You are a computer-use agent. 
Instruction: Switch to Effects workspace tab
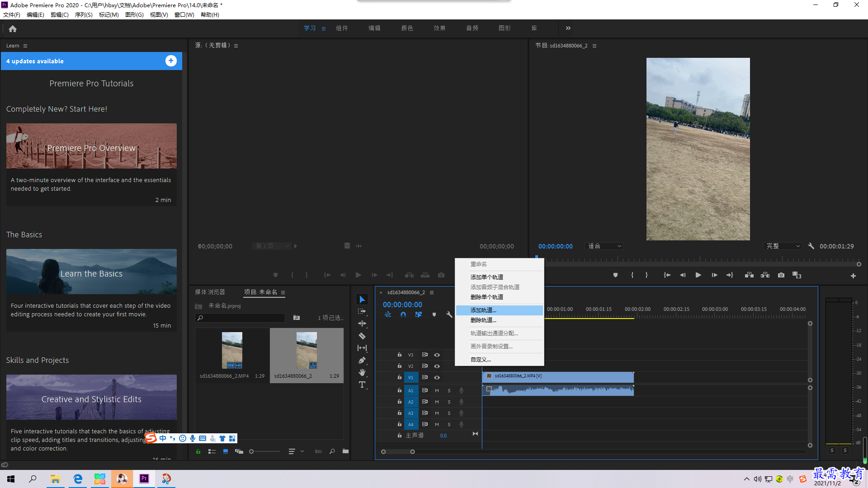click(x=439, y=28)
